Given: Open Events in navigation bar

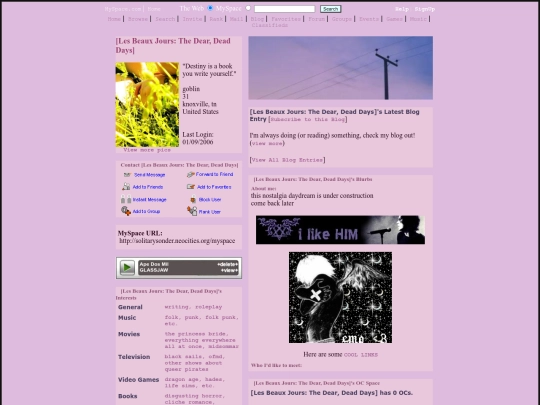Looking at the screenshot, I should (x=369, y=19).
